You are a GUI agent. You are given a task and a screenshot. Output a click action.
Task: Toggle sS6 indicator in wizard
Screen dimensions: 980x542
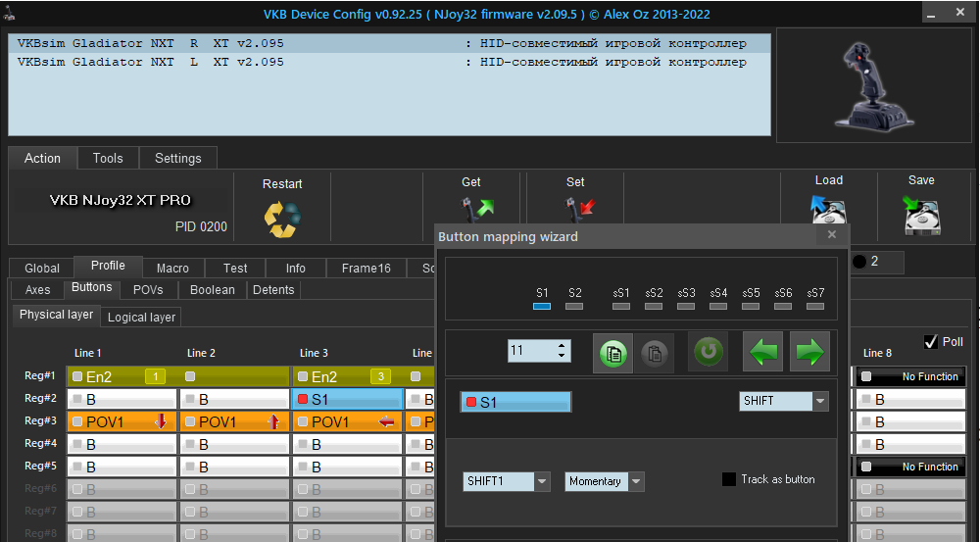click(x=783, y=307)
